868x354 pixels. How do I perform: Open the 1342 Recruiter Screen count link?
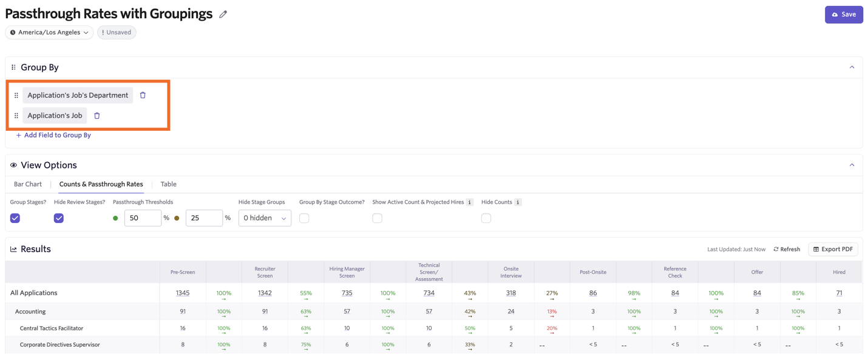coord(265,293)
